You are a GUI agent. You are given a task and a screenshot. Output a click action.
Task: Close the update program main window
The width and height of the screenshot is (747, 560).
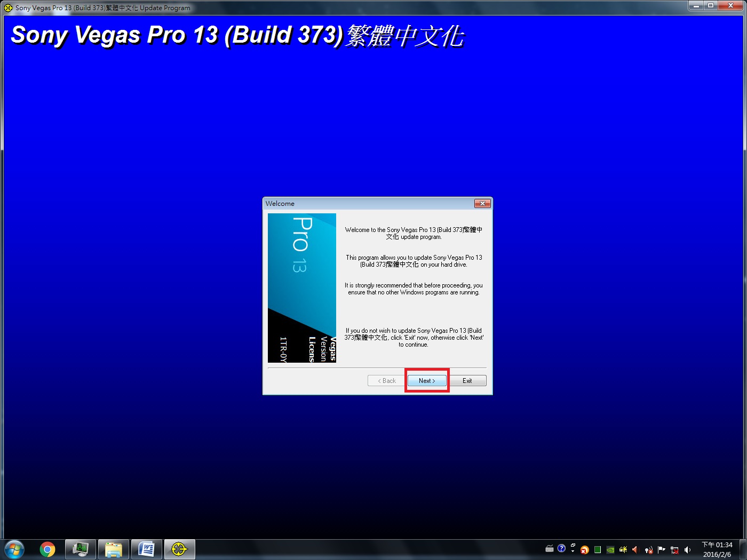730,5
